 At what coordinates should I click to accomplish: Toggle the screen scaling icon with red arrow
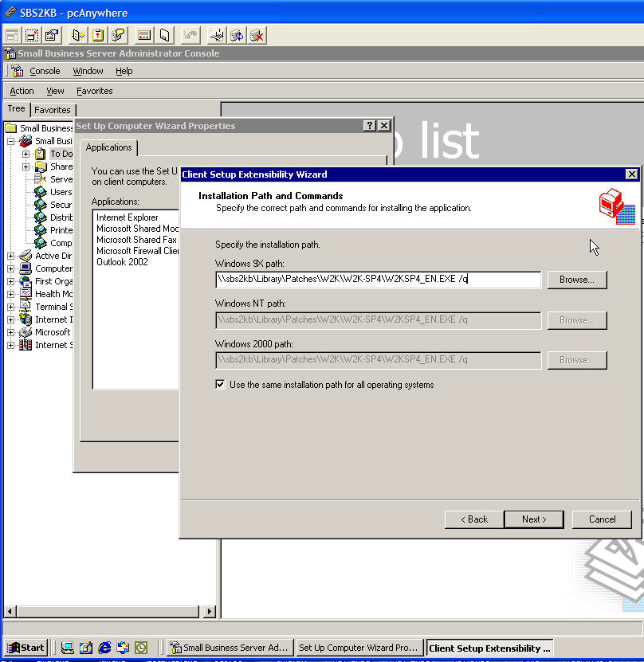(x=32, y=36)
